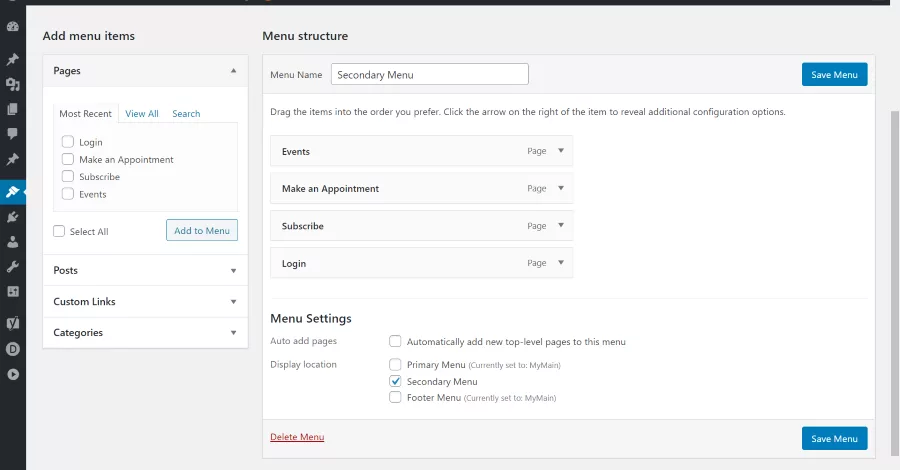
Task: Tick the Select All checkbox
Action: [59, 231]
